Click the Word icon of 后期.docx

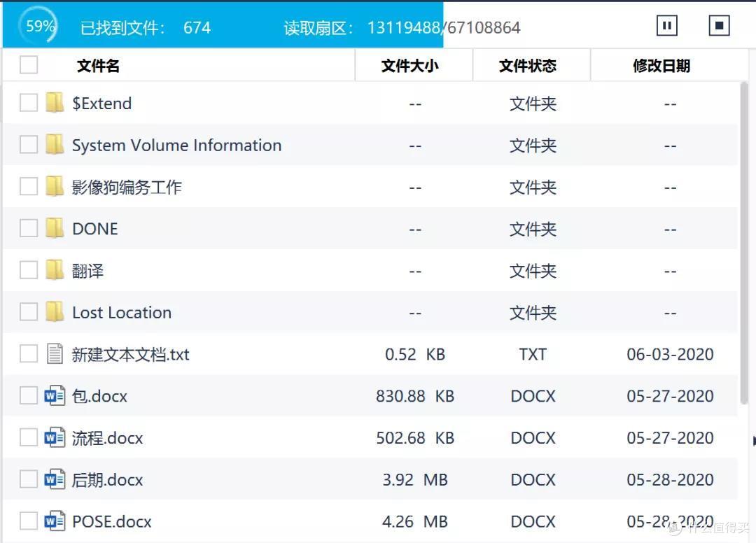pyautogui.click(x=55, y=479)
